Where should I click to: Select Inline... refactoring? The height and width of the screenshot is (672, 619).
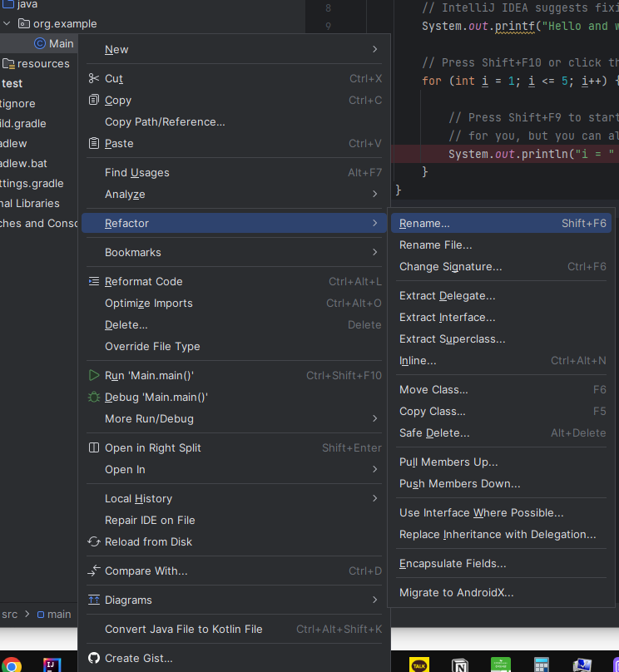tap(501, 360)
